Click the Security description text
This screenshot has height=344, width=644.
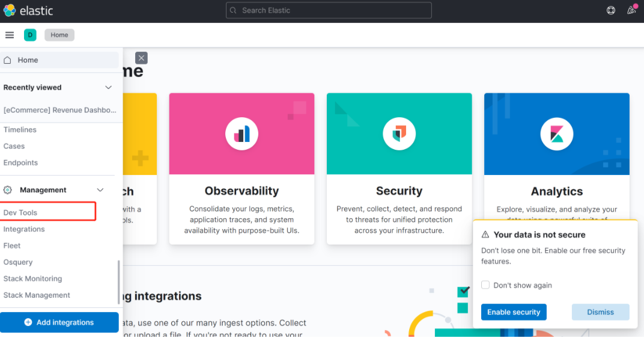[399, 220]
